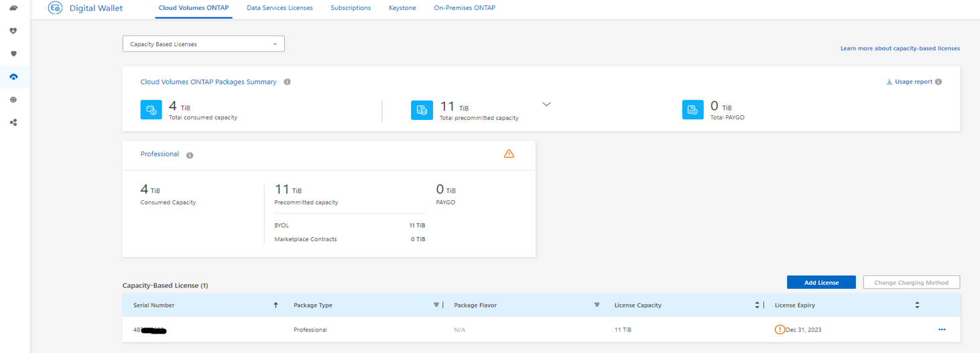Open the Package Flavor column filter

click(597, 305)
